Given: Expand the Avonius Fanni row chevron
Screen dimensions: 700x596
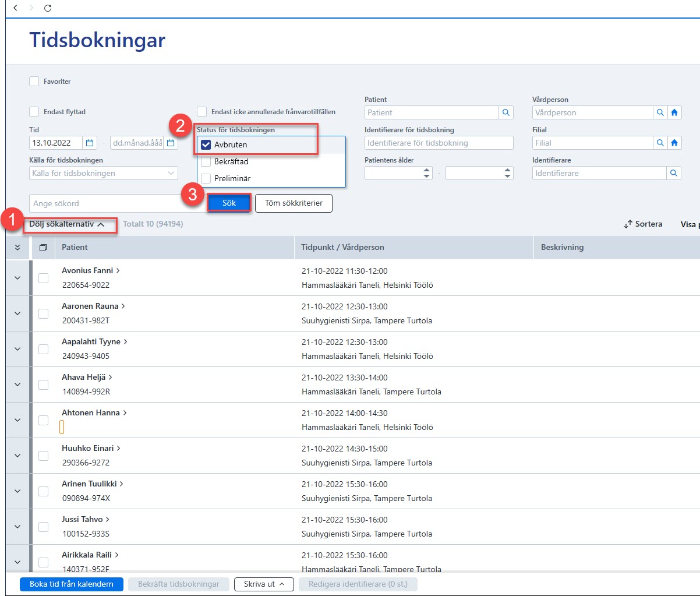Looking at the screenshot, I should [x=17, y=278].
